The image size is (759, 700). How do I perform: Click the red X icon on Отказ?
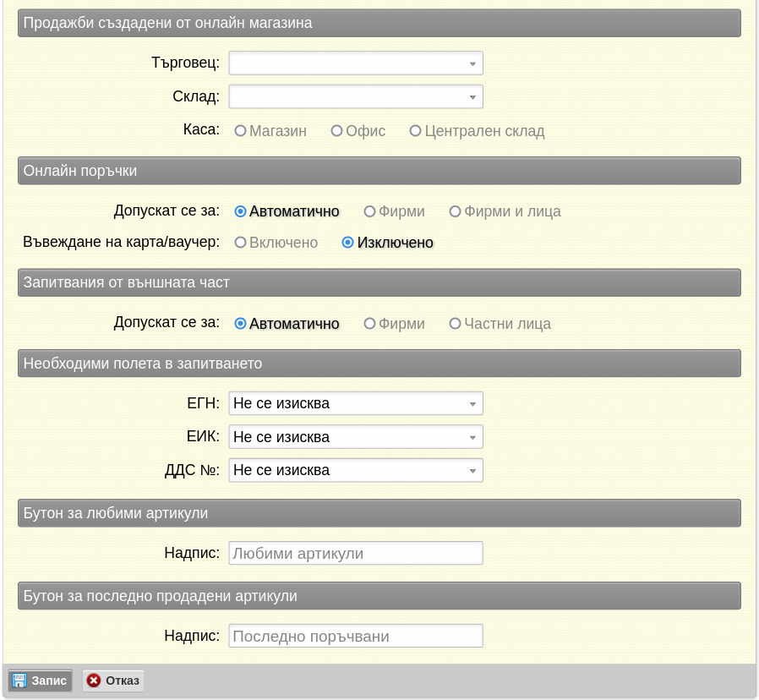pyautogui.click(x=94, y=681)
